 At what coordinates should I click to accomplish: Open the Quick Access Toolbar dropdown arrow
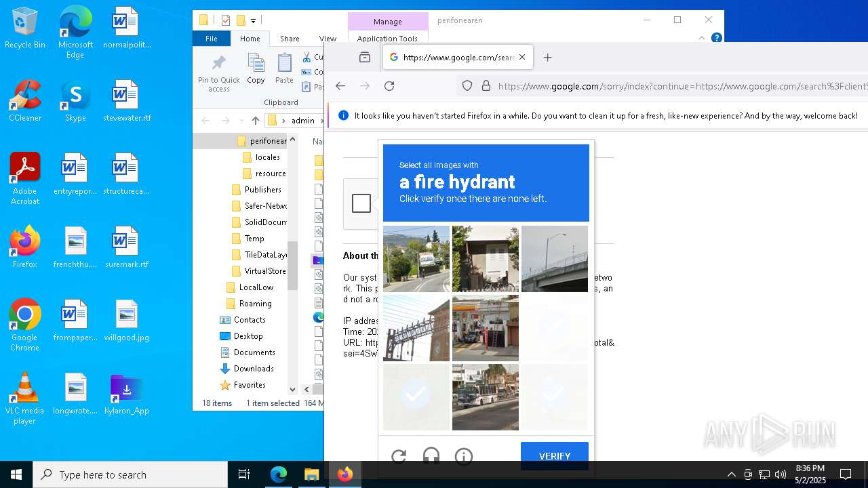pyautogui.click(x=253, y=20)
